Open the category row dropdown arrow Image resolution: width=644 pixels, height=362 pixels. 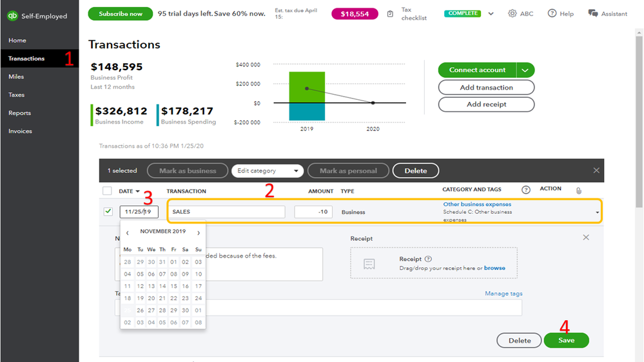pyautogui.click(x=597, y=213)
